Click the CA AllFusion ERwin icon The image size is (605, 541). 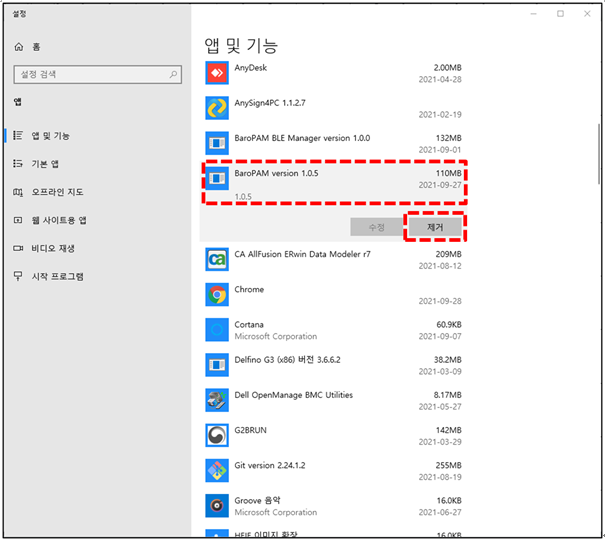pyautogui.click(x=217, y=259)
